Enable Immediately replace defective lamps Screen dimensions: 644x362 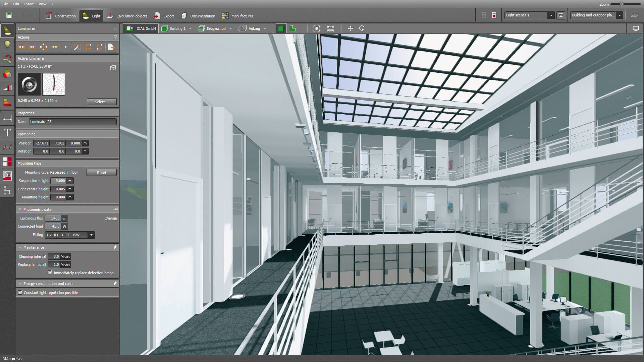[50, 273]
